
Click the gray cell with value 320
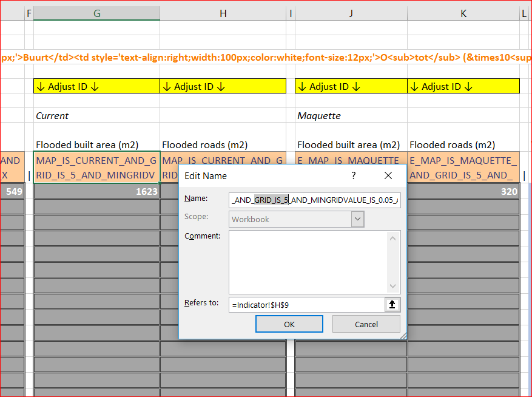coord(463,191)
